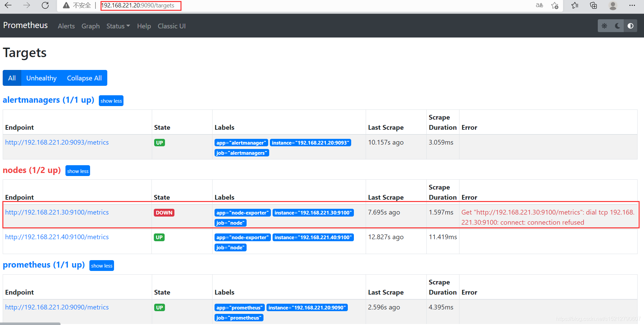Click the prometheus (1/1 up) heading
The height and width of the screenshot is (325, 644).
[44, 265]
